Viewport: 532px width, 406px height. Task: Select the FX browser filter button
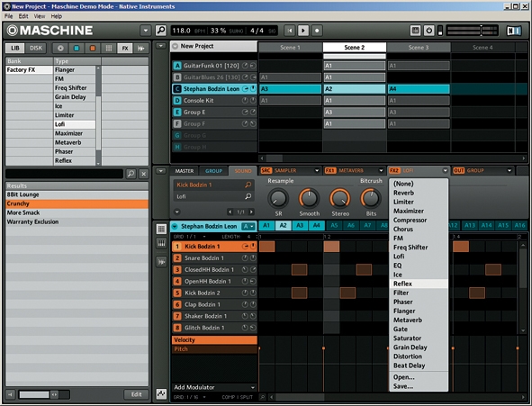(125, 49)
